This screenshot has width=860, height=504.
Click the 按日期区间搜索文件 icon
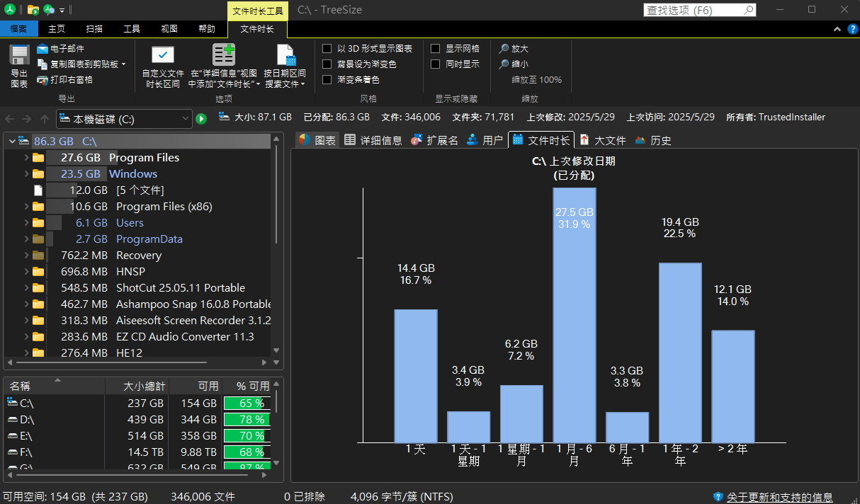coord(285,55)
